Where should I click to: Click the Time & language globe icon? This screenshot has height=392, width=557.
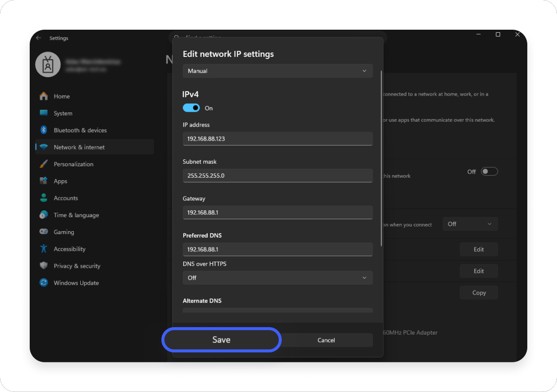coord(44,215)
